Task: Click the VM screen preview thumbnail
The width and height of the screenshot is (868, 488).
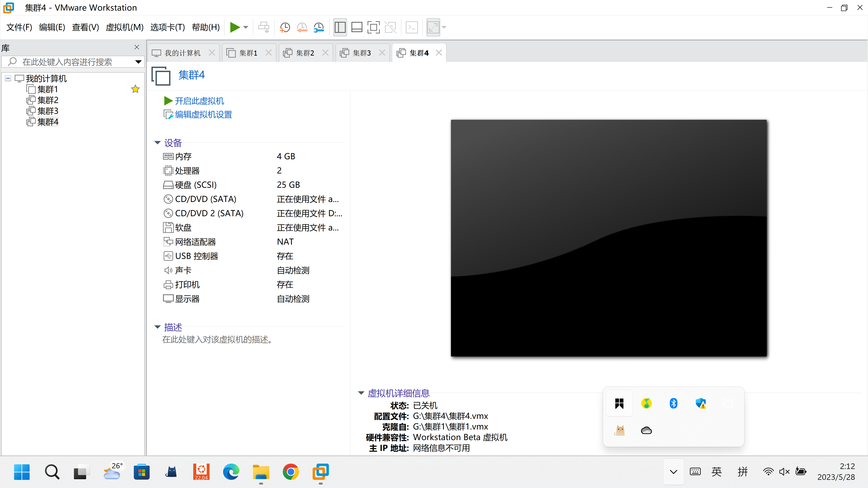Action: (609, 238)
